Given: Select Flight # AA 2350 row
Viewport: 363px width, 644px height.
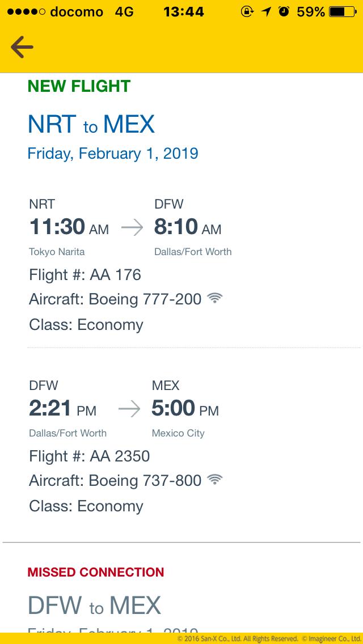Looking at the screenshot, I should 90,456.
